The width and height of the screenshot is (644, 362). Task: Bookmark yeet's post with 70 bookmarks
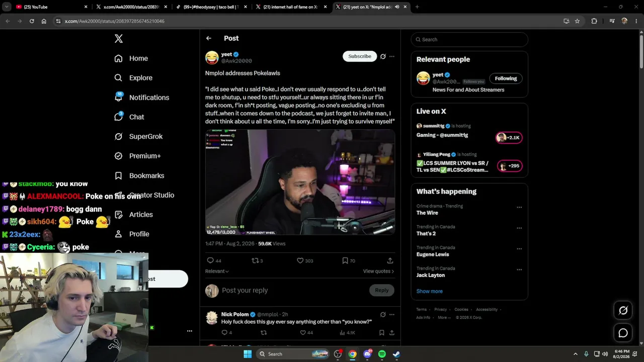(345, 260)
